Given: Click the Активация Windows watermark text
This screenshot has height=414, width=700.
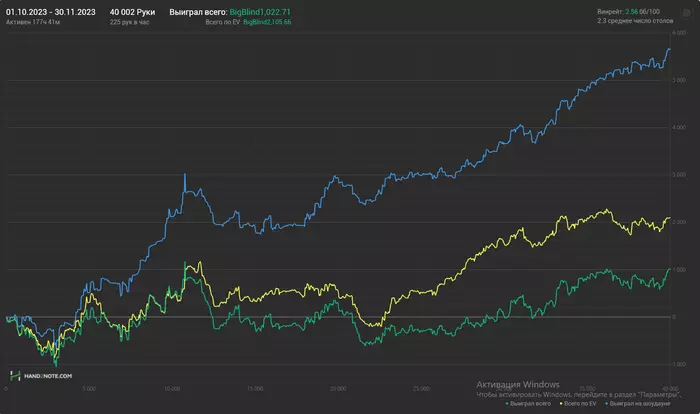Looking at the screenshot, I should (x=517, y=385).
